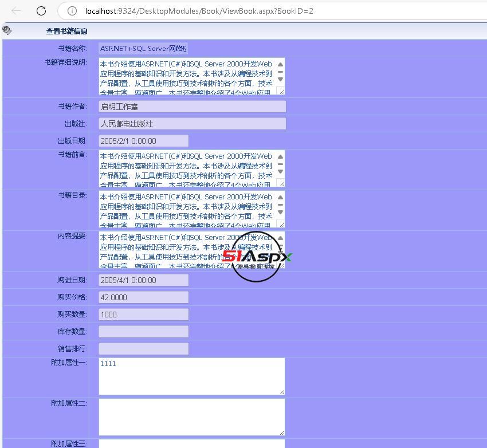Click the 购进日期 label
The height and width of the screenshot is (448, 487).
tap(72, 280)
